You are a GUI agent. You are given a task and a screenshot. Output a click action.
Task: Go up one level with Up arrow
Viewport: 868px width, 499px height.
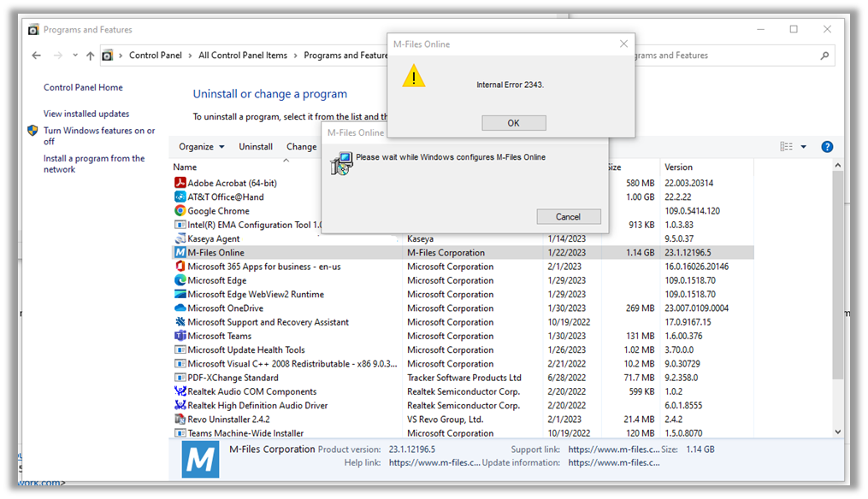point(91,56)
